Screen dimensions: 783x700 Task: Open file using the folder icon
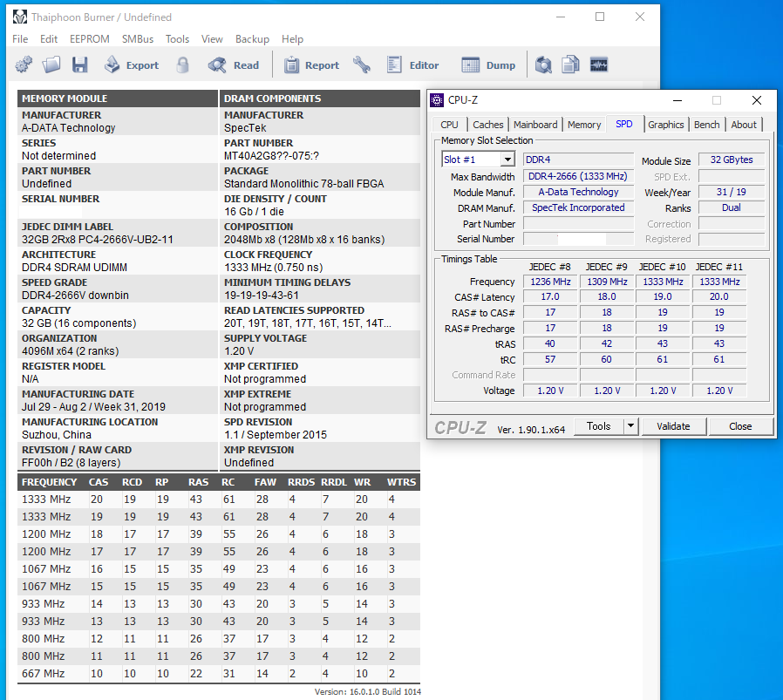pos(51,65)
